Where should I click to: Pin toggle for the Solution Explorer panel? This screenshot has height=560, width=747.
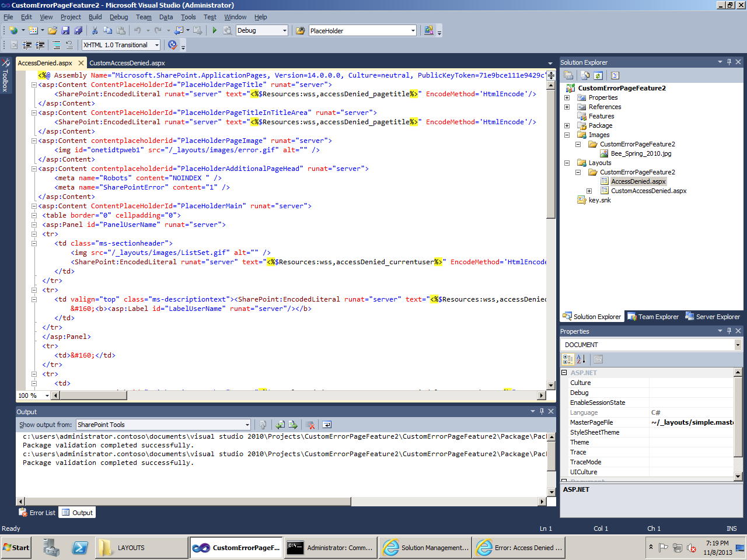729,62
